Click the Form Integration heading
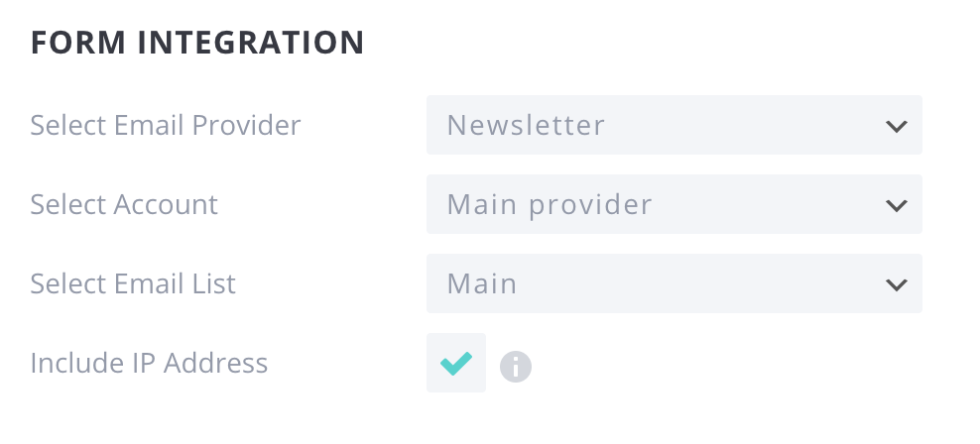This screenshot has height=444, width=980. click(197, 43)
